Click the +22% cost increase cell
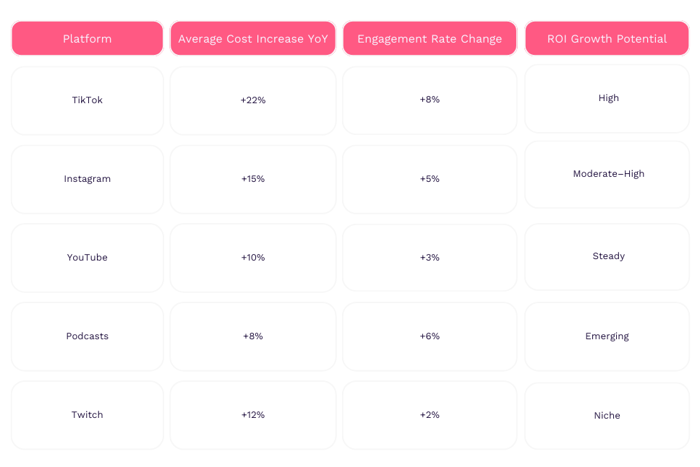The height and width of the screenshot is (467, 700). (x=253, y=100)
